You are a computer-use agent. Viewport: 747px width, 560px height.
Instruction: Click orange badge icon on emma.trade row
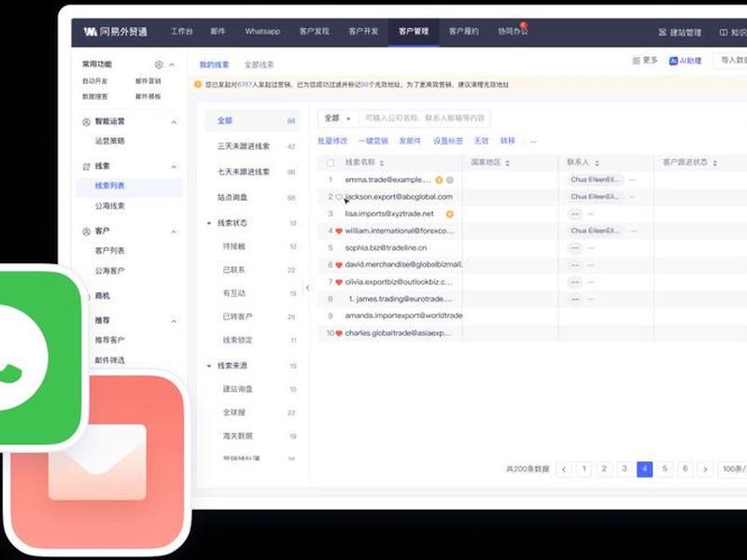point(439,180)
